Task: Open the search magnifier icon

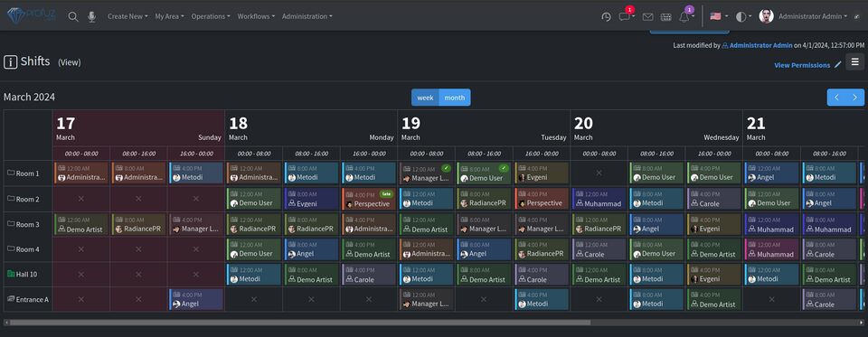Action: (73, 16)
